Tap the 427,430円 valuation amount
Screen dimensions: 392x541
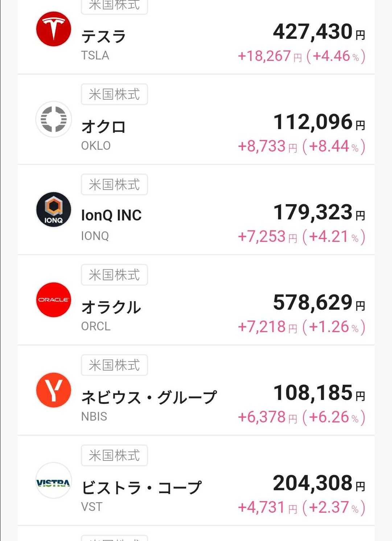point(319,32)
